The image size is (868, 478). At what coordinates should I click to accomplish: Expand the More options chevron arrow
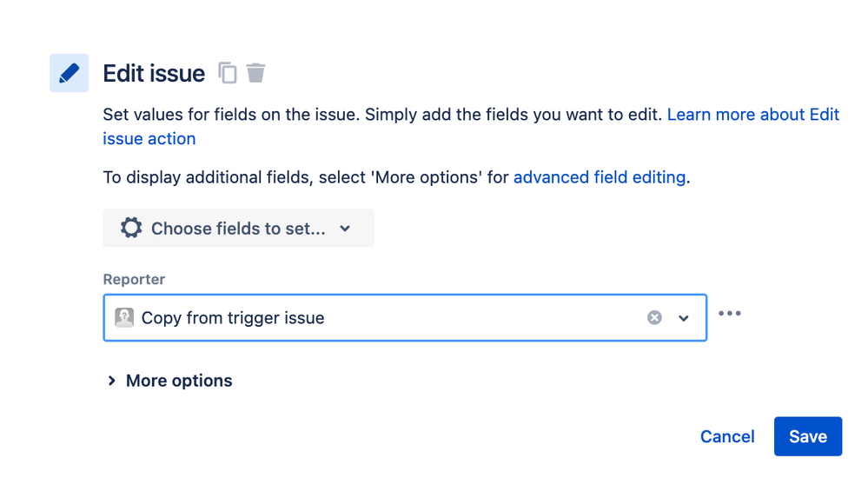(112, 381)
